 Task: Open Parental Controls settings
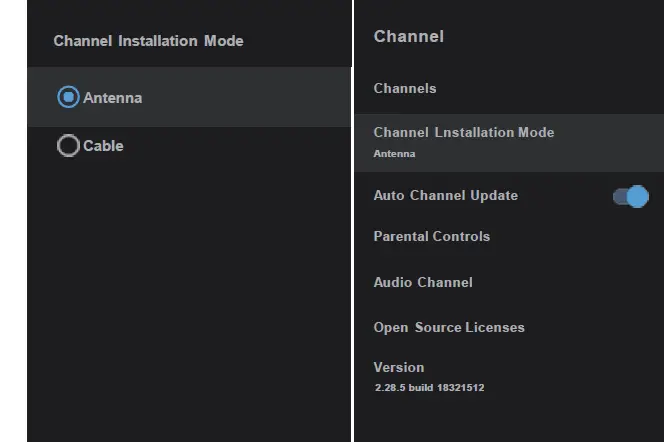tap(431, 236)
